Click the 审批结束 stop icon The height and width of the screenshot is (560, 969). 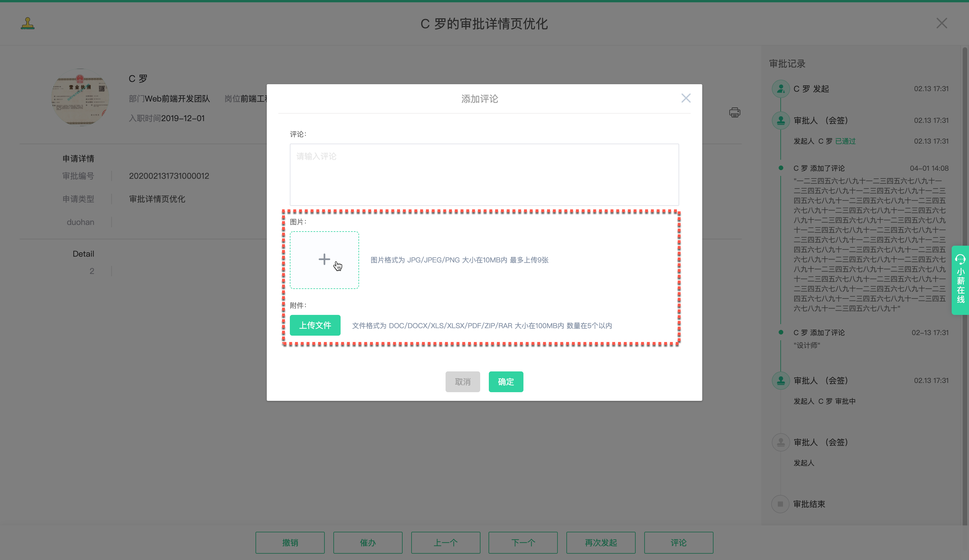780,504
